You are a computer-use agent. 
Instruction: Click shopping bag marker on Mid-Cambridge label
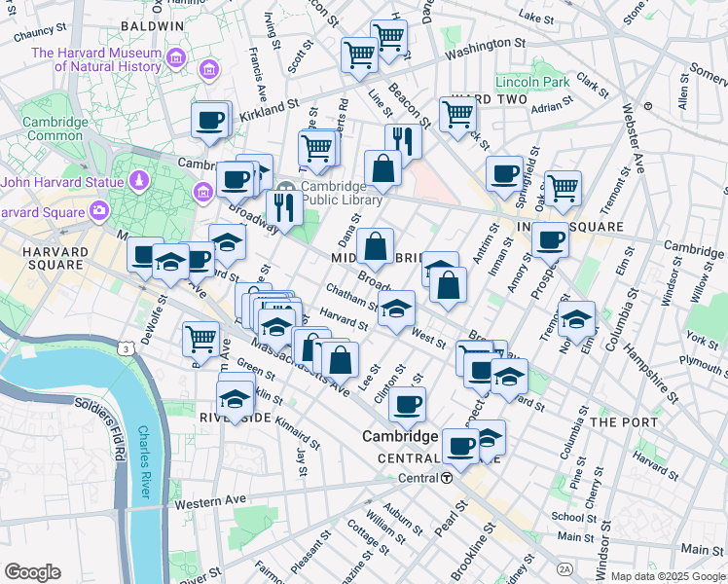(x=375, y=250)
